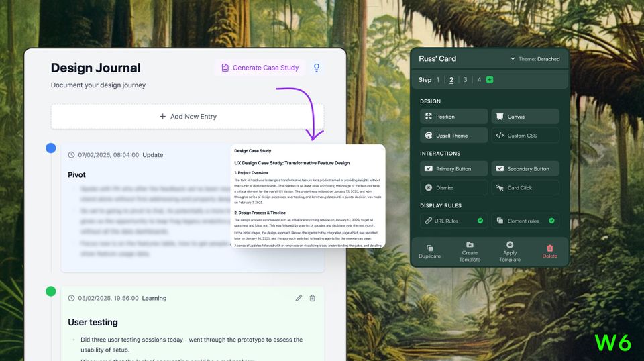Open the Canvas design option

point(525,117)
